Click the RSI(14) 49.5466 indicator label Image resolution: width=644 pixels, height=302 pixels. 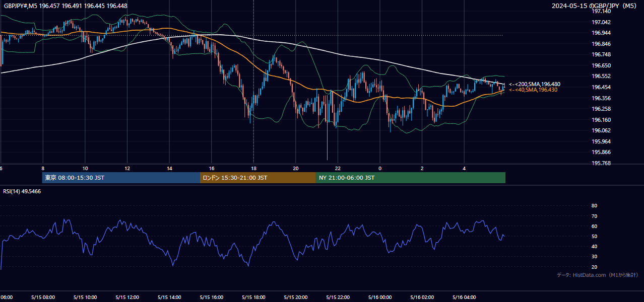click(x=22, y=191)
